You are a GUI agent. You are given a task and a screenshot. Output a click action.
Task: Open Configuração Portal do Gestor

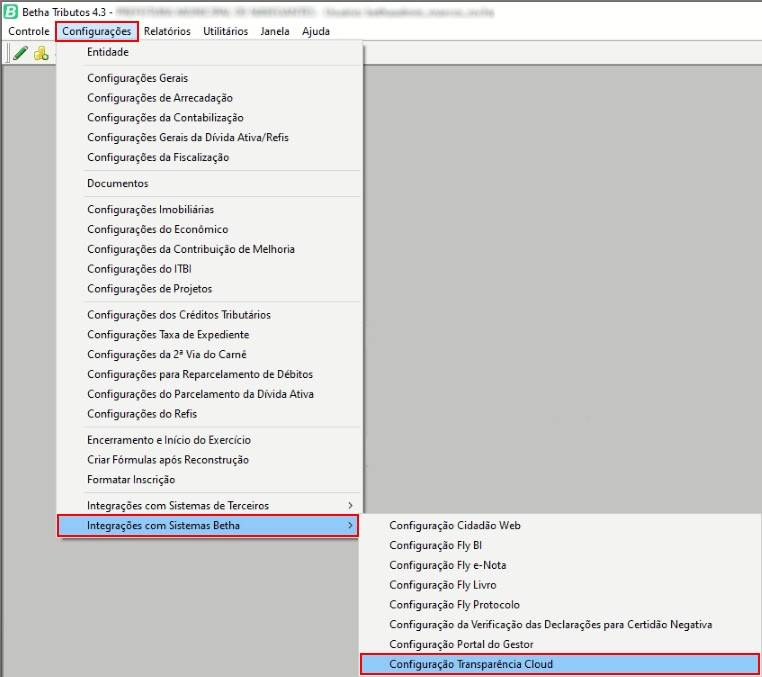click(x=461, y=644)
